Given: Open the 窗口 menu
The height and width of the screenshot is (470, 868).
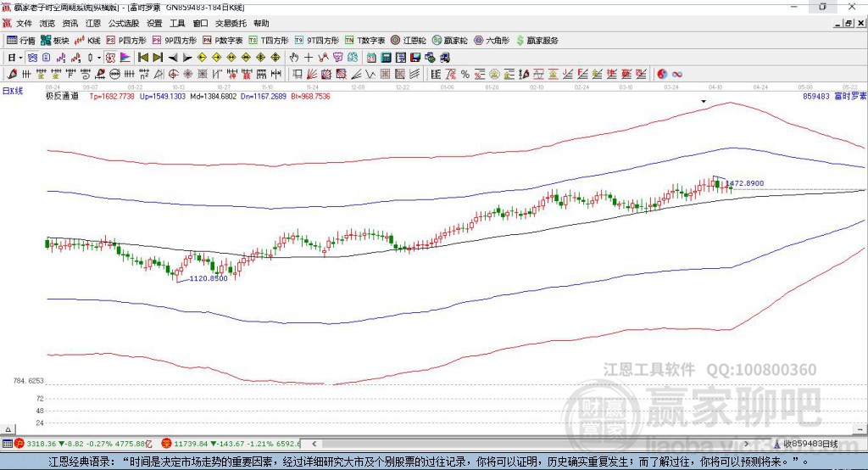Looking at the screenshot, I should pyautogui.click(x=200, y=23).
